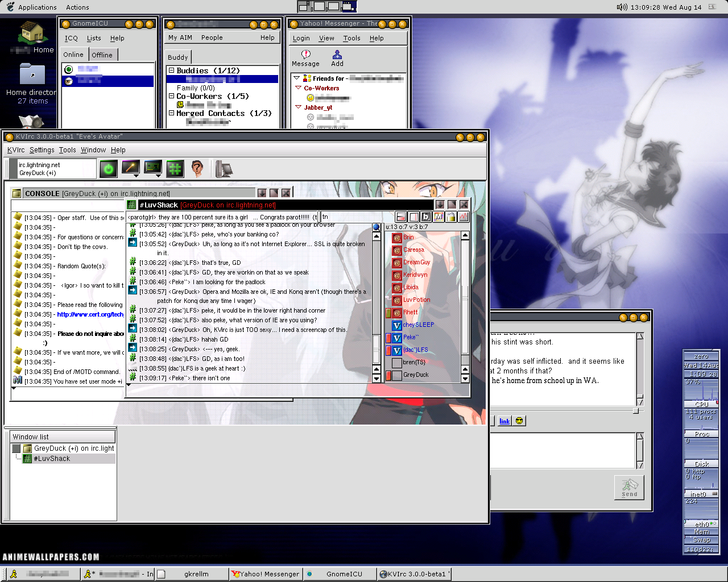
Task: Open the Window menu in KVIrc
Action: [93, 150]
